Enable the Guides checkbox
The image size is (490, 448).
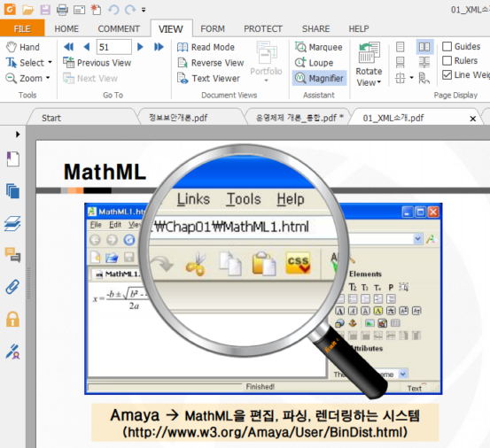447,47
